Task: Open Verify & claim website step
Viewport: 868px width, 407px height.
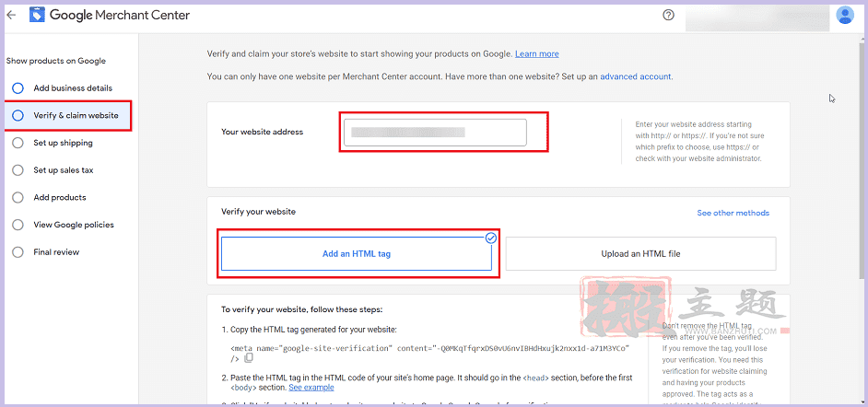Action: [76, 116]
